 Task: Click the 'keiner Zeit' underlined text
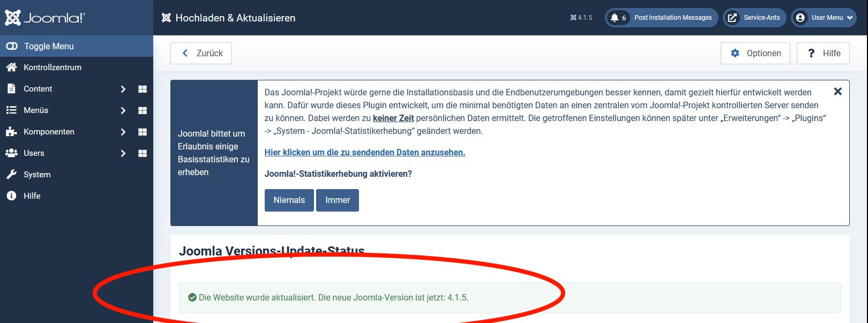click(x=393, y=118)
